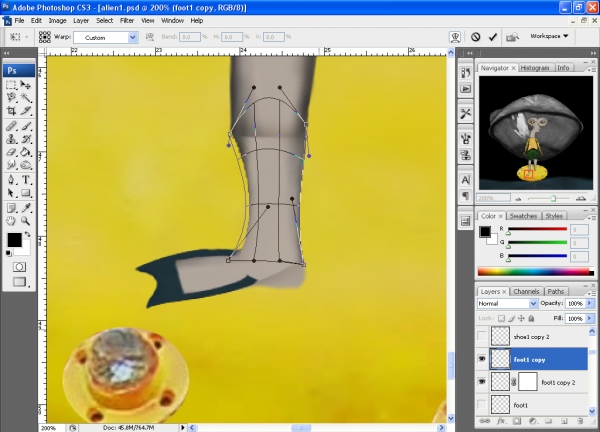Viewport: 600px width, 432px height.
Task: Select the History Brush tool
Action: pyautogui.click(x=26, y=139)
